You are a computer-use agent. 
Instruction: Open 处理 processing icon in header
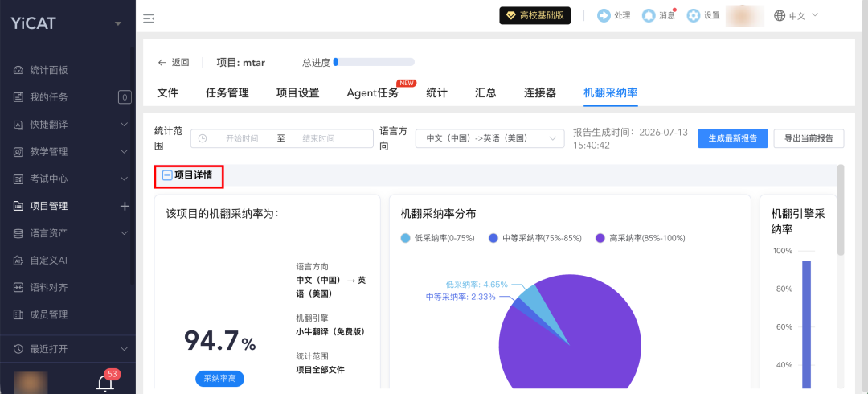coord(604,15)
